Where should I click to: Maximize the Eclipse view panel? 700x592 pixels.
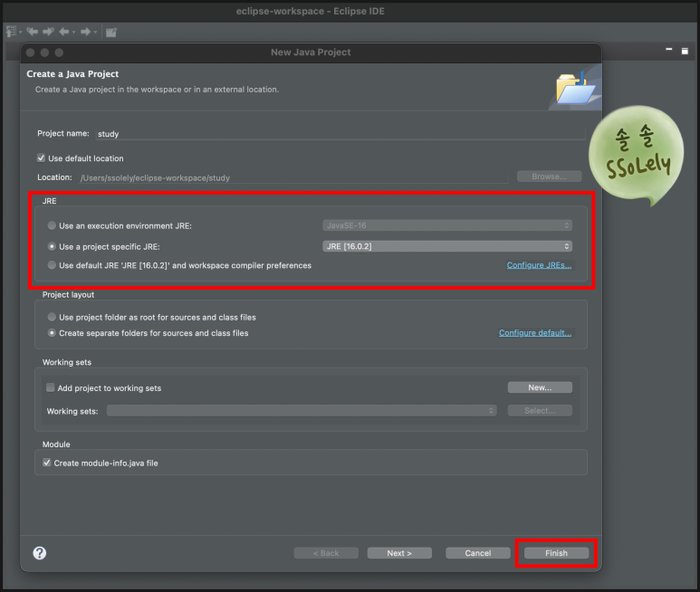point(685,51)
